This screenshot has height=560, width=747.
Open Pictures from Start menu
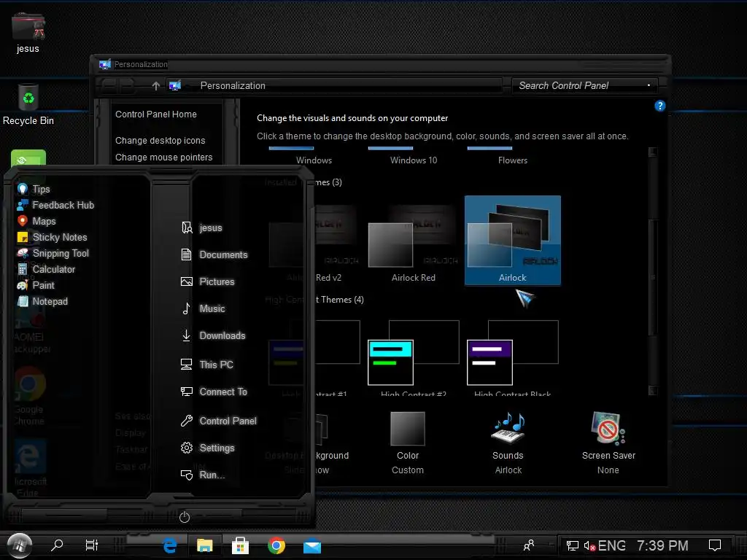coord(208,282)
